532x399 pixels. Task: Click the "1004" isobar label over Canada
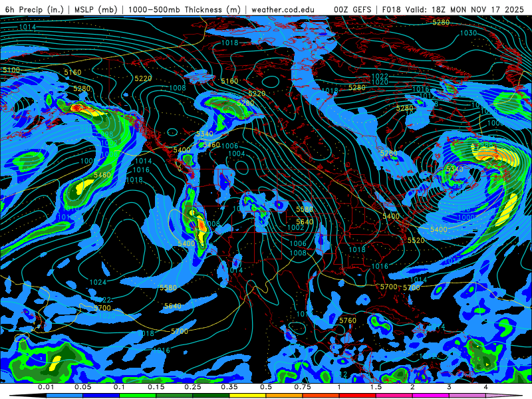click(x=237, y=154)
